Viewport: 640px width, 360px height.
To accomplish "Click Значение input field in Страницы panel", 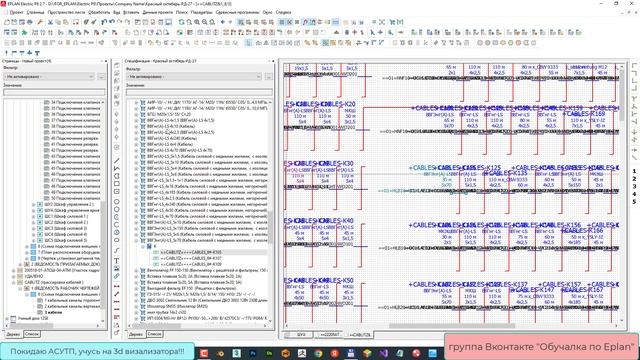I will 54,92.
